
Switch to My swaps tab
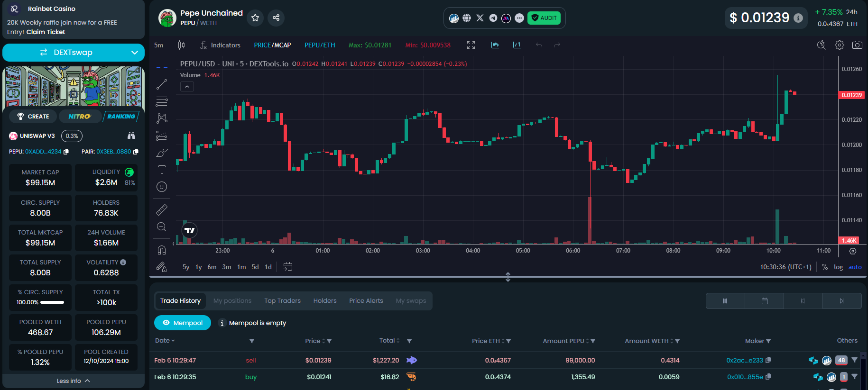pyautogui.click(x=411, y=301)
